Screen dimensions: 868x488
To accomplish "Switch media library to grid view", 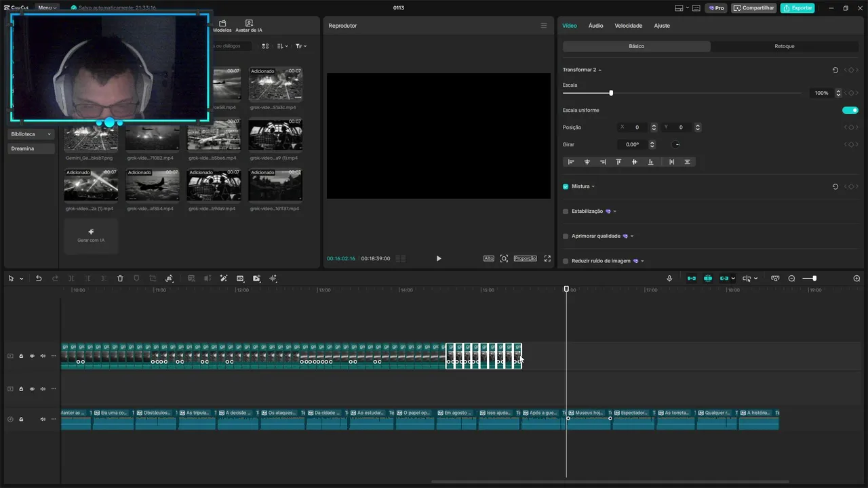I will tap(265, 46).
